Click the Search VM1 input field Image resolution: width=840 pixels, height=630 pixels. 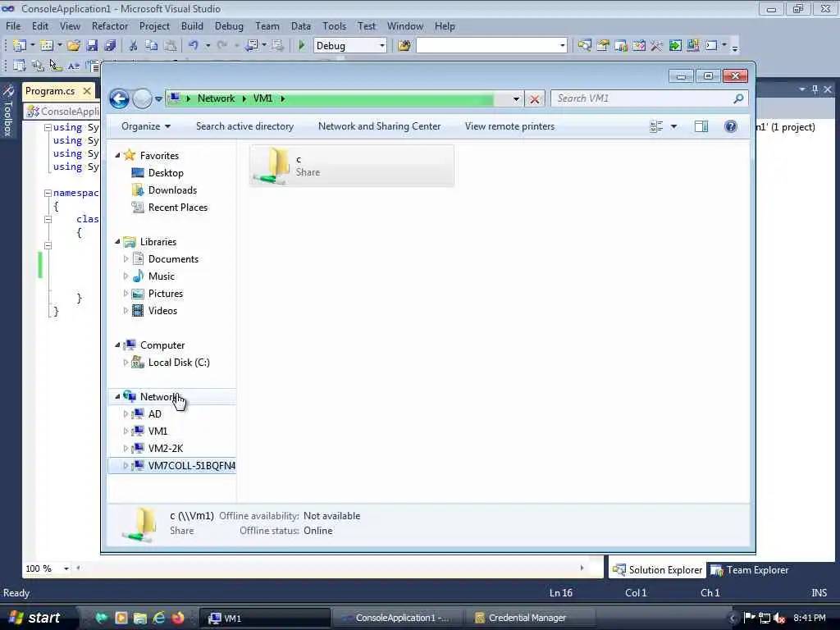643,98
